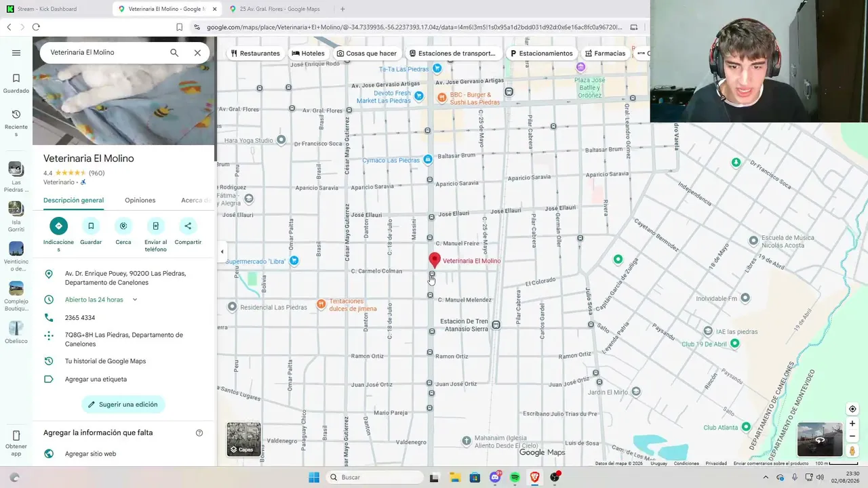The width and height of the screenshot is (868, 488).
Task: Open the Windows Start menu
Action: click(314, 477)
